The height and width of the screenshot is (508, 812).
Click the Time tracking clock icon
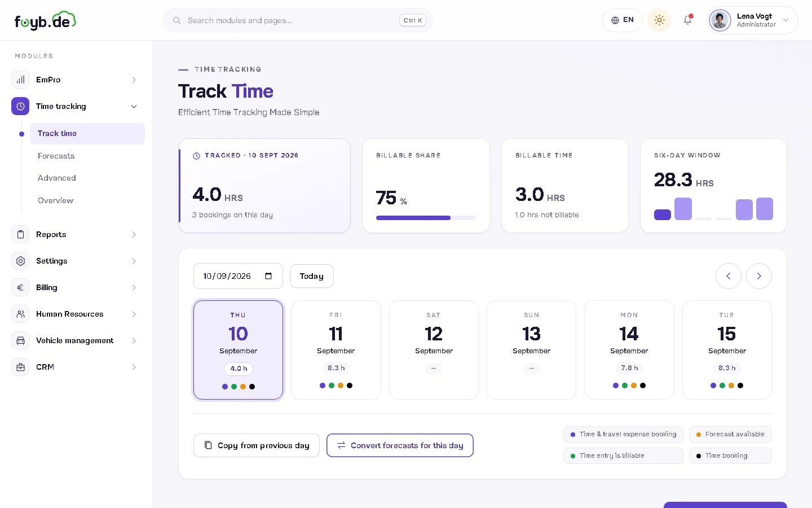(x=20, y=106)
